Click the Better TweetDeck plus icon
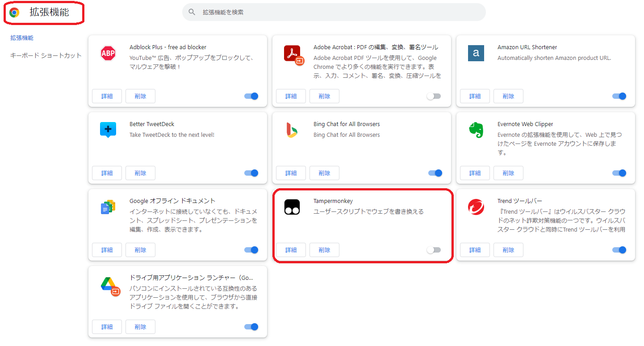 click(x=108, y=130)
